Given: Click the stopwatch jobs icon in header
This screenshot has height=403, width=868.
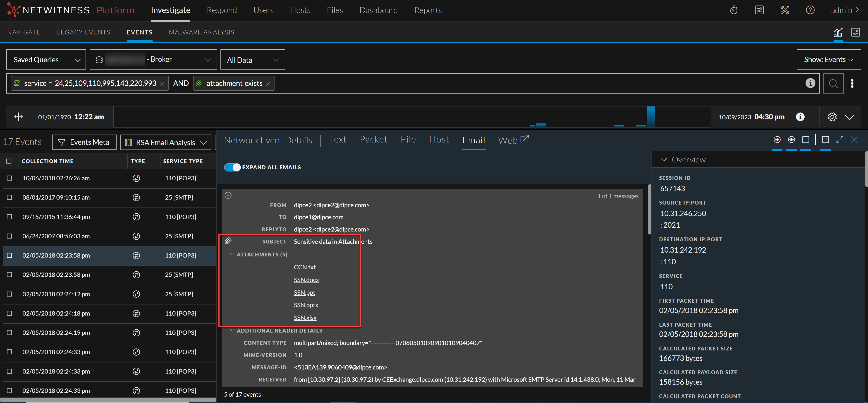Looking at the screenshot, I should pos(734,10).
